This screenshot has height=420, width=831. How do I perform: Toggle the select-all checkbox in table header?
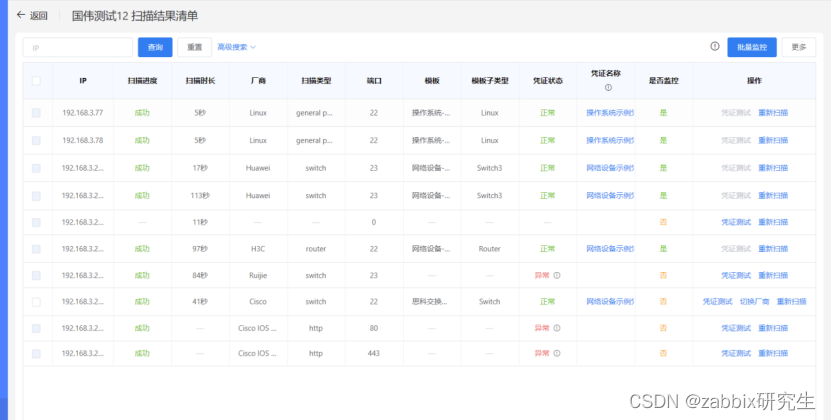pyautogui.click(x=36, y=81)
